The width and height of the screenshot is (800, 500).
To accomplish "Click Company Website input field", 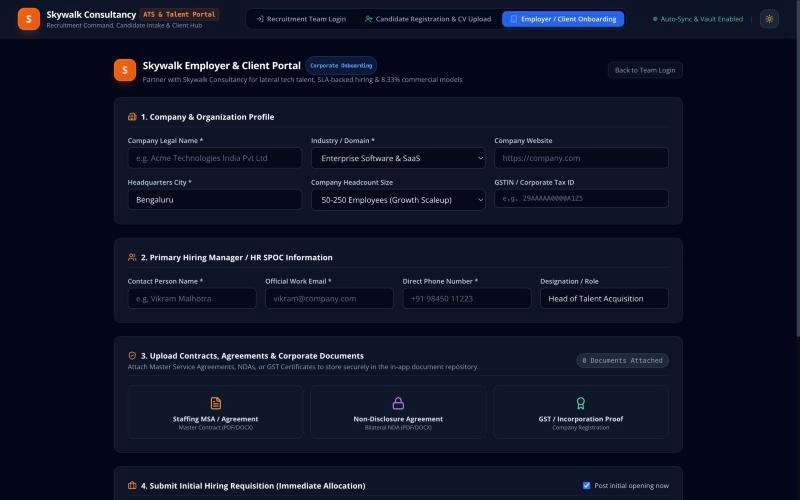I will (581, 158).
